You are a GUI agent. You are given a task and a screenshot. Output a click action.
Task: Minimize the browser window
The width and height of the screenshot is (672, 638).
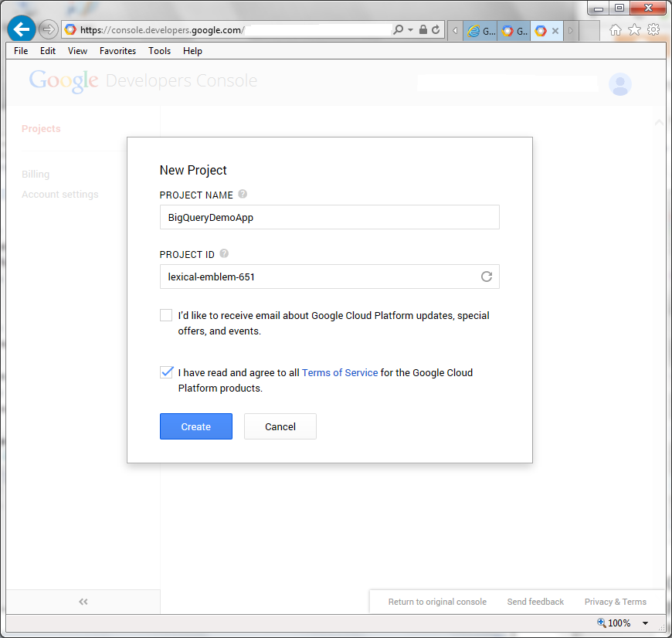[x=599, y=8]
